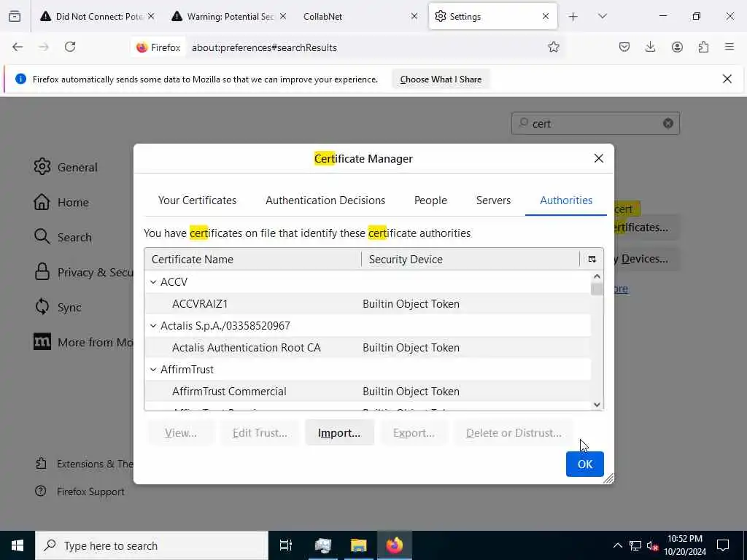The height and width of the screenshot is (560, 747).
Task: Click the settings search input field
Action: pos(595,124)
